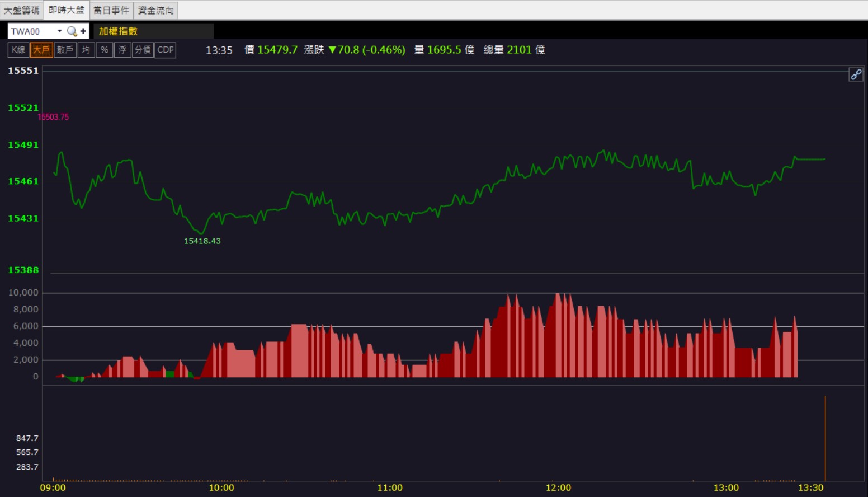
Task: Toggle the % percent scale button
Action: [104, 50]
